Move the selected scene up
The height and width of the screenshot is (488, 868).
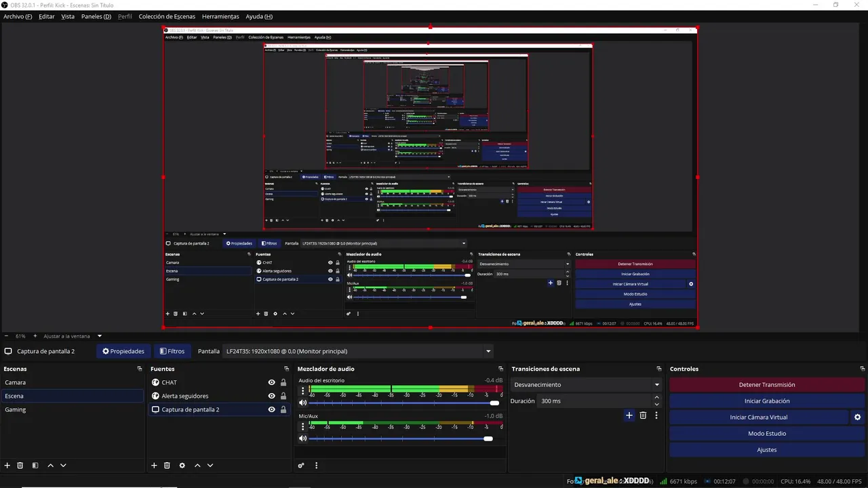(x=50, y=466)
